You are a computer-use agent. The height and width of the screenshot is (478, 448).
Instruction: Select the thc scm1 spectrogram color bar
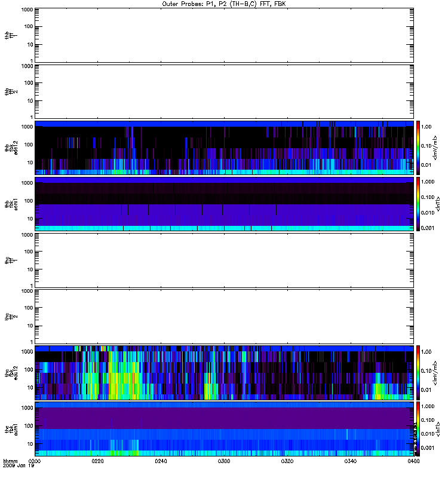point(418,429)
